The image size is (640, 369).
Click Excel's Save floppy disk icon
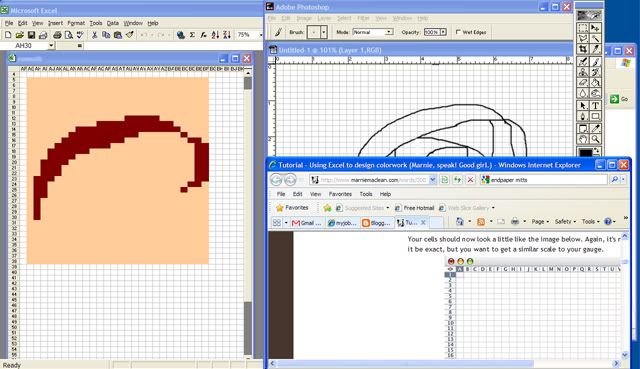tap(31, 35)
